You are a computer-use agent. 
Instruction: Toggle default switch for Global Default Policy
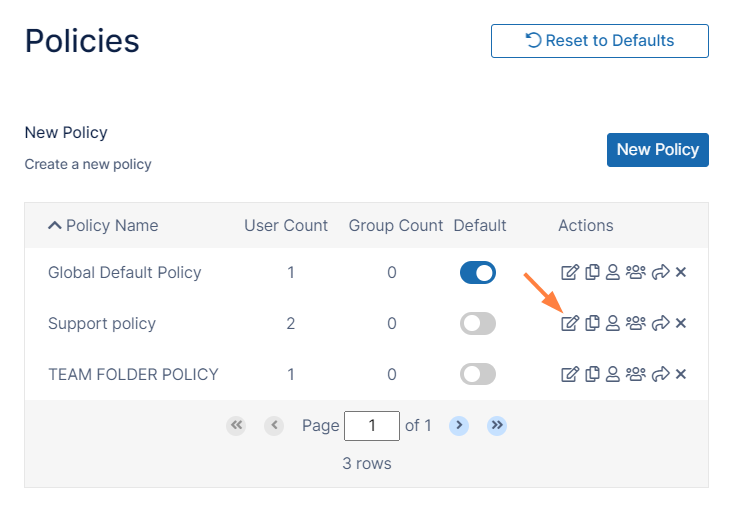pos(478,272)
